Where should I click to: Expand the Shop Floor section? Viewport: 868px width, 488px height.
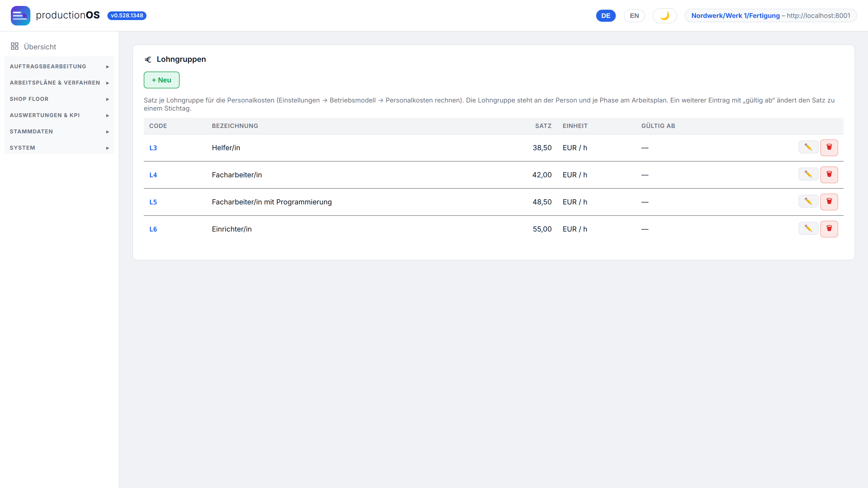click(x=59, y=99)
